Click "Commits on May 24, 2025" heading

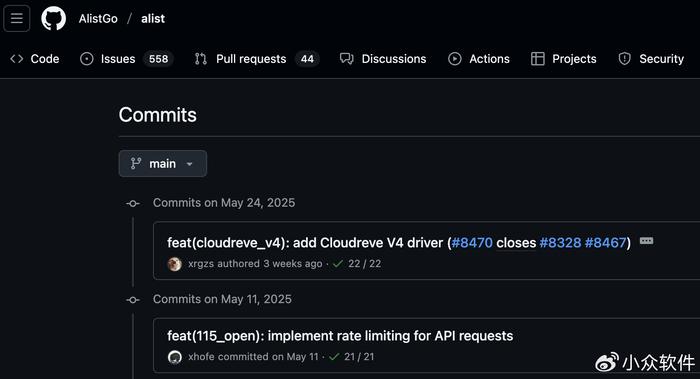(x=224, y=203)
